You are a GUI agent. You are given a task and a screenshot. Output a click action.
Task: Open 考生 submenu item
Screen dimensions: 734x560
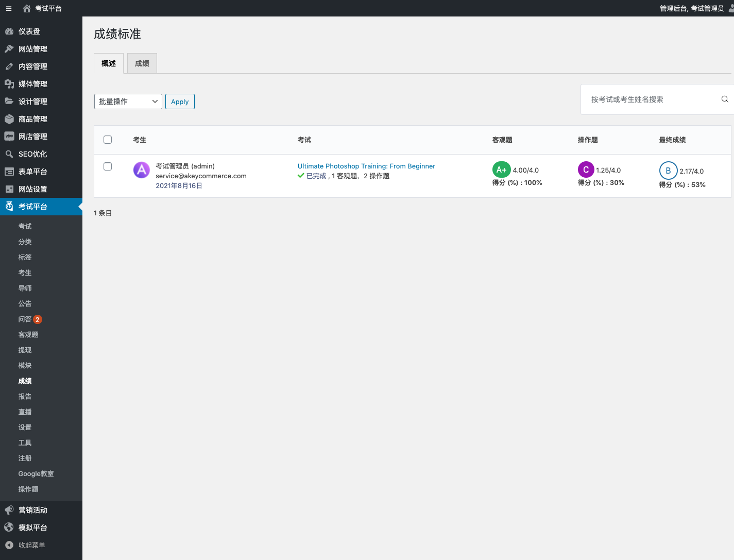click(x=25, y=273)
